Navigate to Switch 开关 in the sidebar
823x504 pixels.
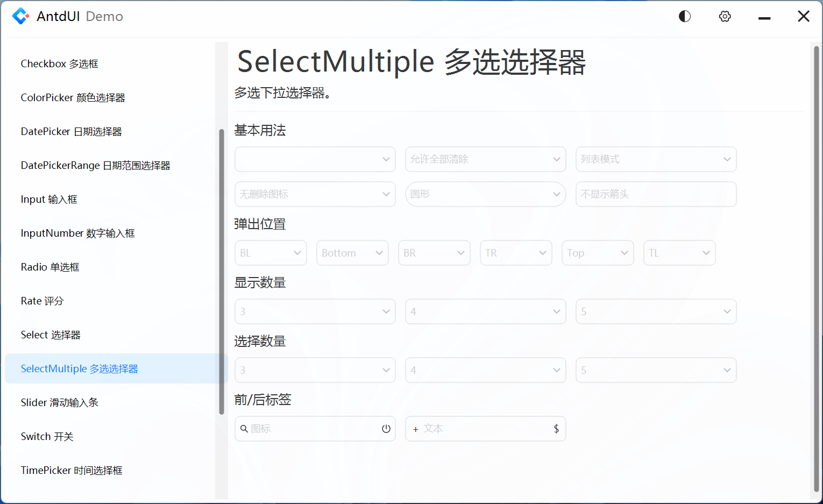pos(47,436)
